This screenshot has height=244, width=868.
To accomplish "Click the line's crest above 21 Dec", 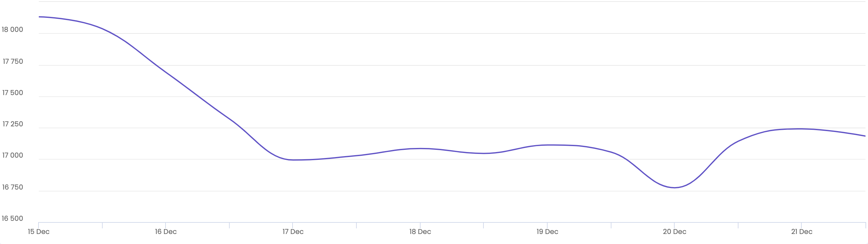I will (801, 129).
